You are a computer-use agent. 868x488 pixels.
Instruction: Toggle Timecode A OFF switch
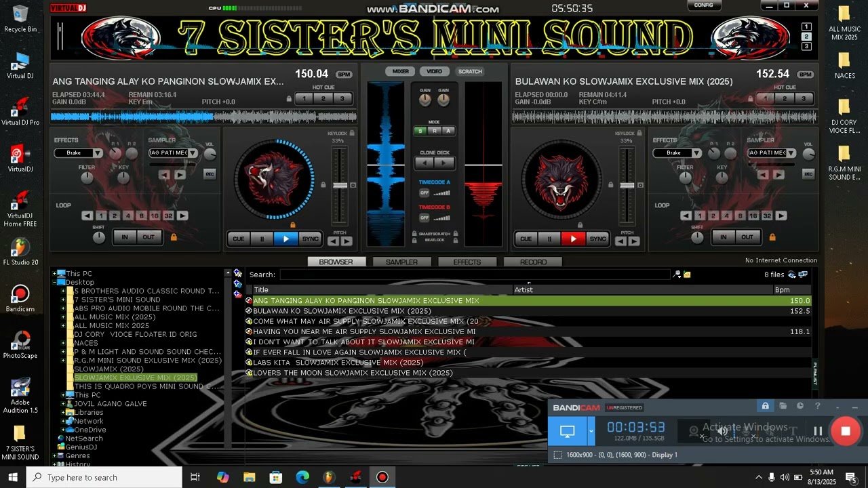pyautogui.click(x=425, y=192)
